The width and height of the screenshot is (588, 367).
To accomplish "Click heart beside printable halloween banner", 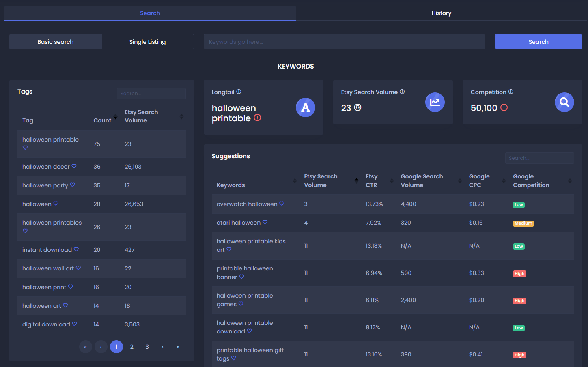I will tap(241, 277).
